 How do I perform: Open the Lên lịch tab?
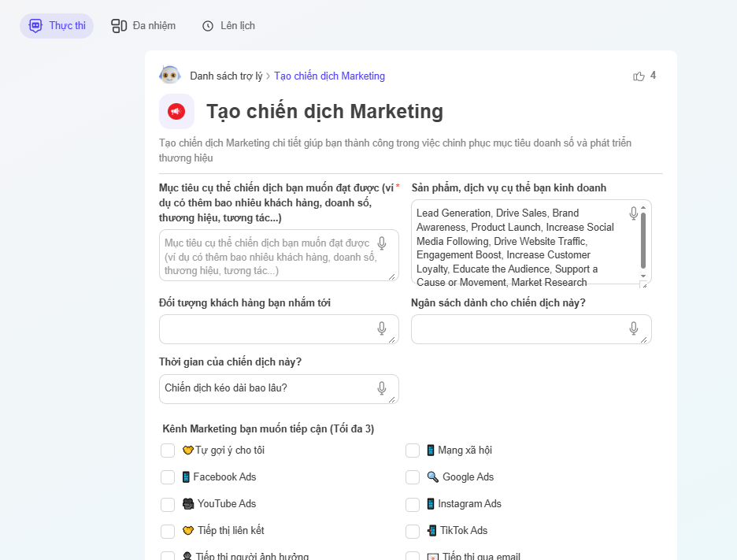click(x=228, y=26)
